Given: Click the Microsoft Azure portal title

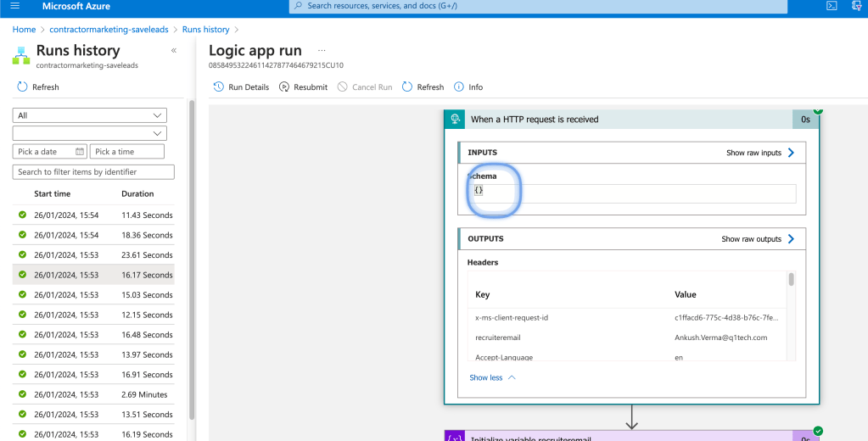Looking at the screenshot, I should pyautogui.click(x=76, y=6).
